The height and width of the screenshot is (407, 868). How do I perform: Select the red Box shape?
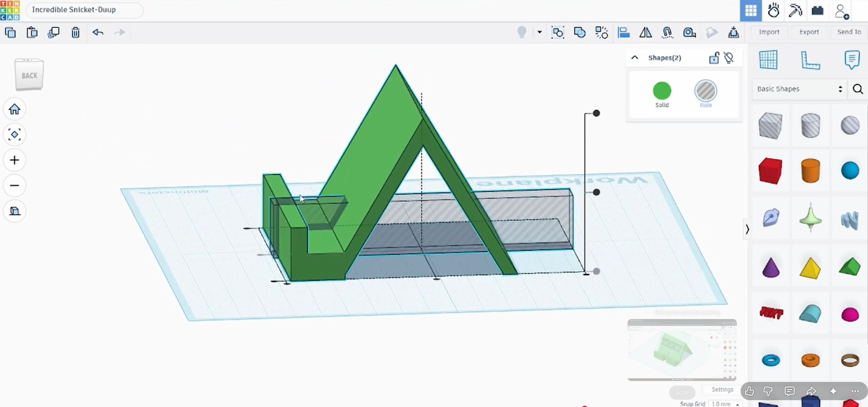pos(770,171)
